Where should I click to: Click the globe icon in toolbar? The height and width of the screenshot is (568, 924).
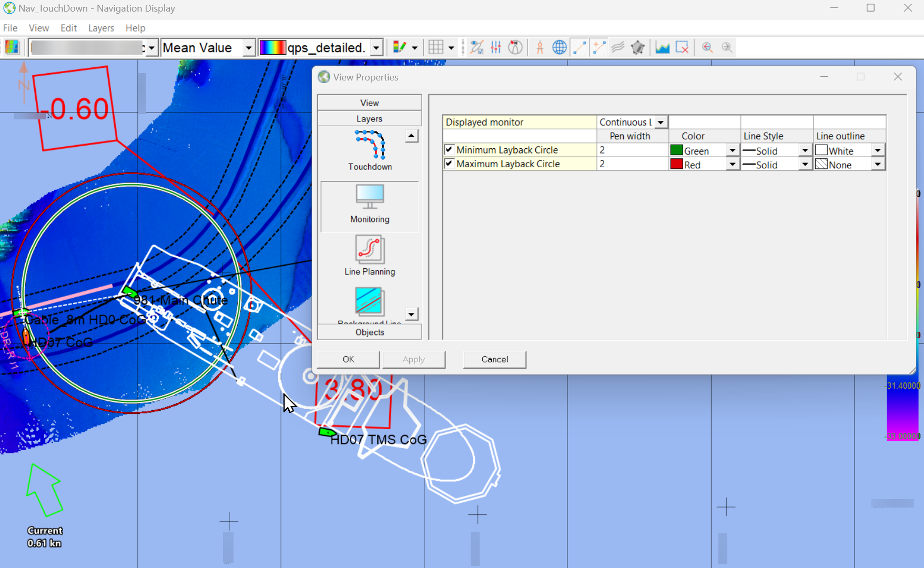coord(559,48)
